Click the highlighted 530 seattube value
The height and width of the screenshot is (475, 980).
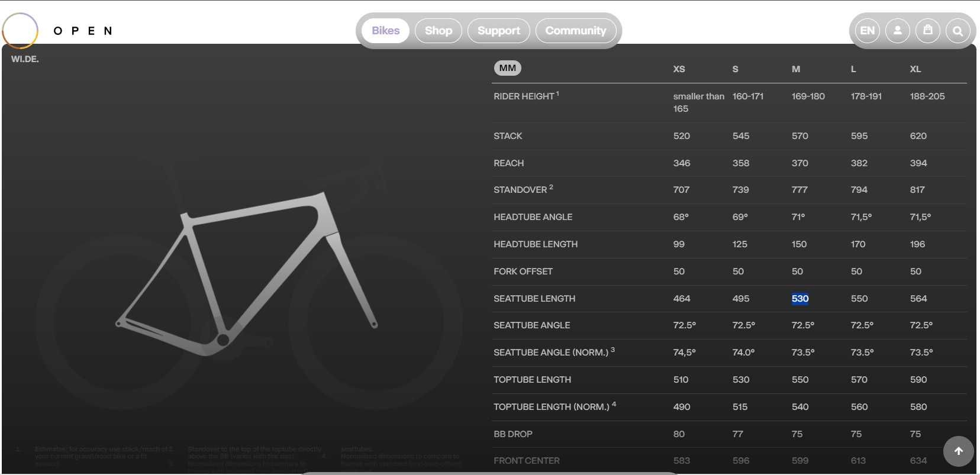(800, 299)
